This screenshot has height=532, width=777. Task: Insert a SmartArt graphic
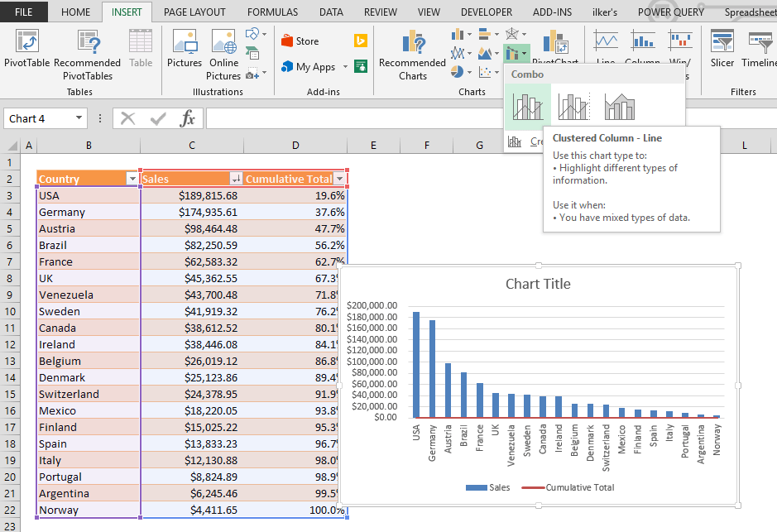[252, 52]
